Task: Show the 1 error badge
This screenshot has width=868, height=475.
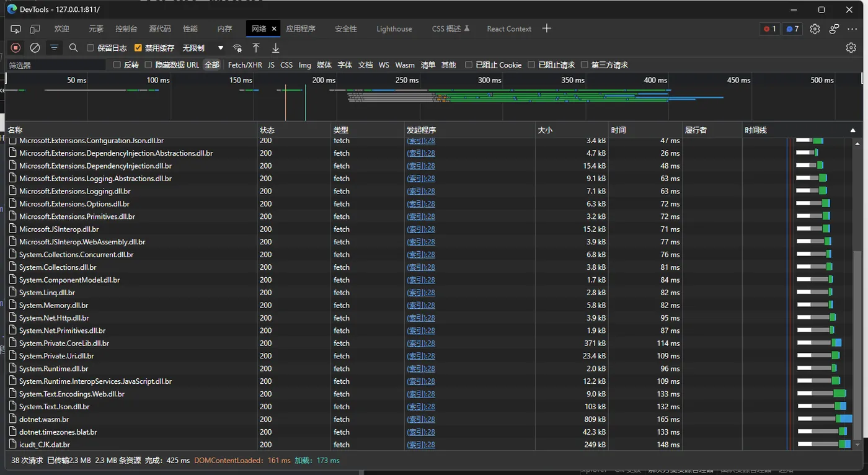Action: pyautogui.click(x=770, y=29)
